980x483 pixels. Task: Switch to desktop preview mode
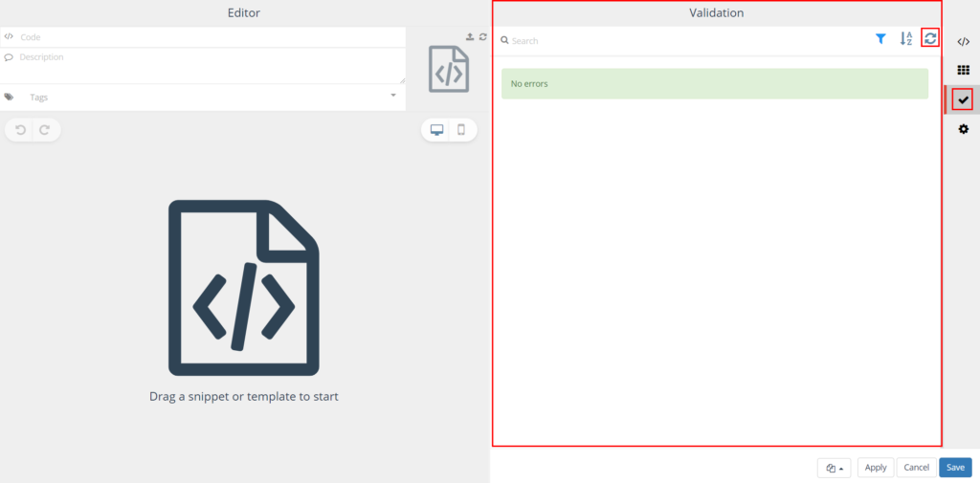tap(436, 130)
